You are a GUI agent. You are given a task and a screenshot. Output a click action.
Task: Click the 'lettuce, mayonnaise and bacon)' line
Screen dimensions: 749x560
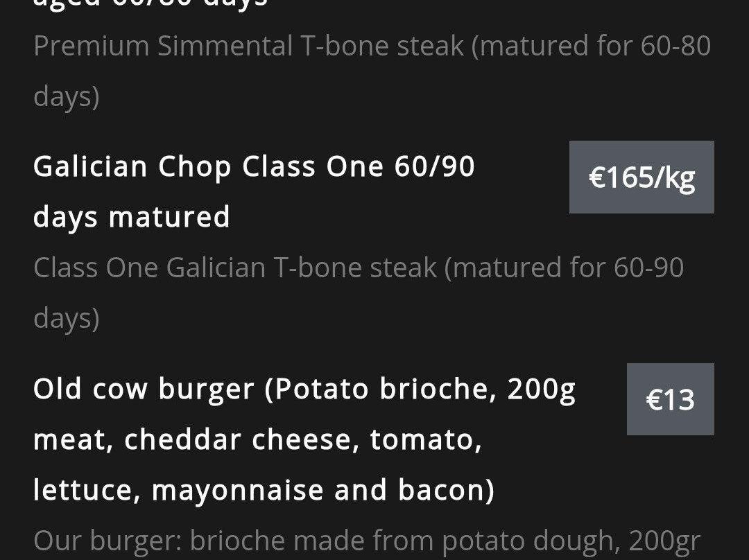(264, 490)
